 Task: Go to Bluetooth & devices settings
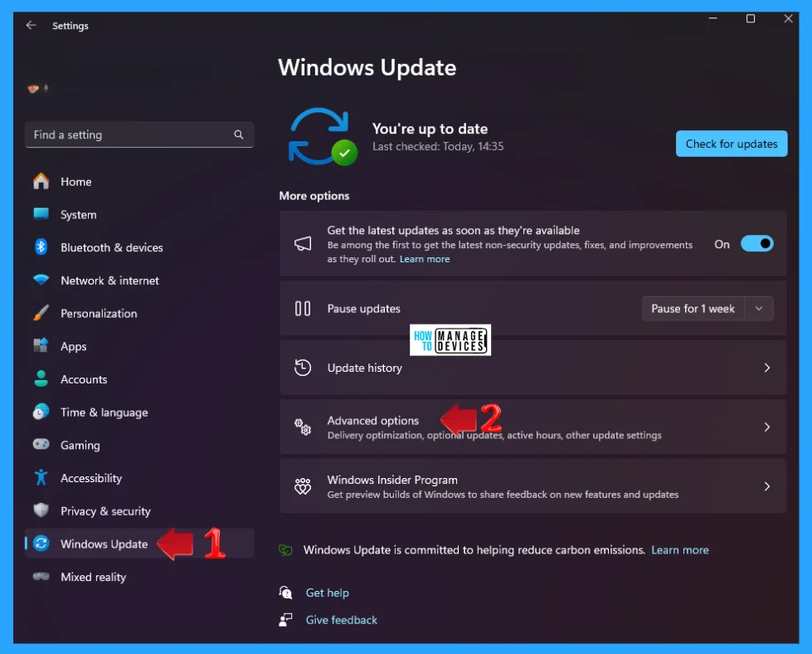[x=139, y=247]
